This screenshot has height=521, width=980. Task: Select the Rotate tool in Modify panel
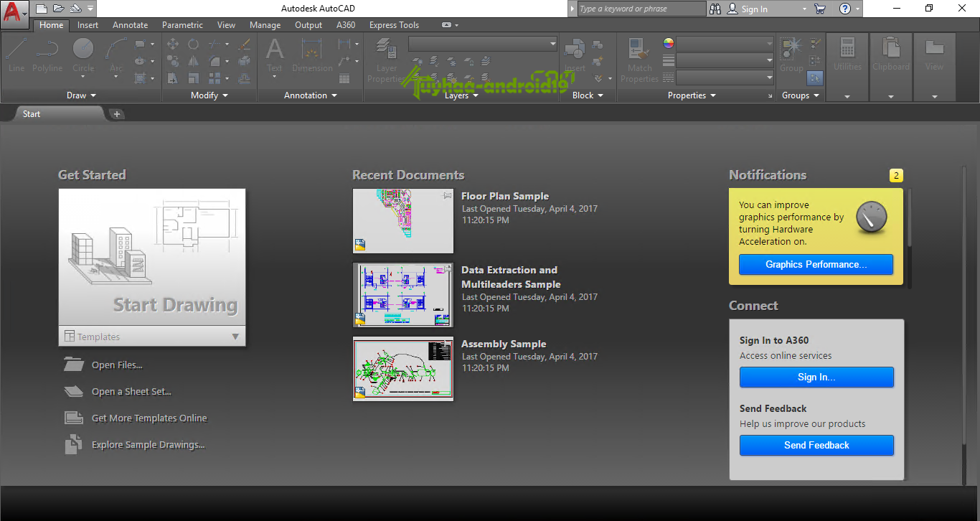point(194,44)
